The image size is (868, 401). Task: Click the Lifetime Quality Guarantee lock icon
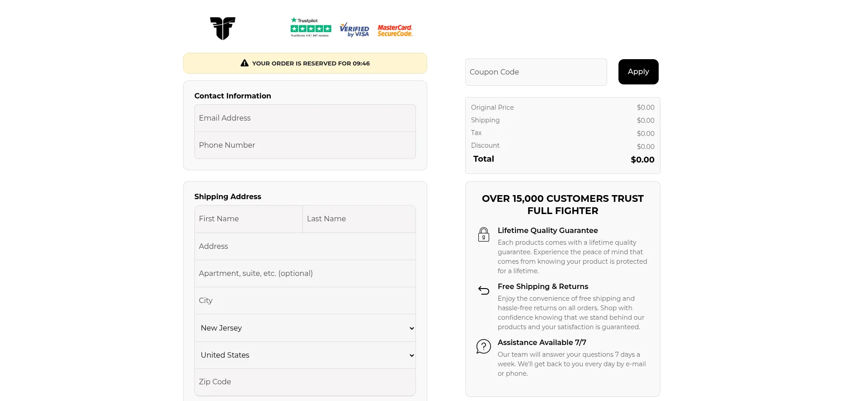(x=484, y=234)
